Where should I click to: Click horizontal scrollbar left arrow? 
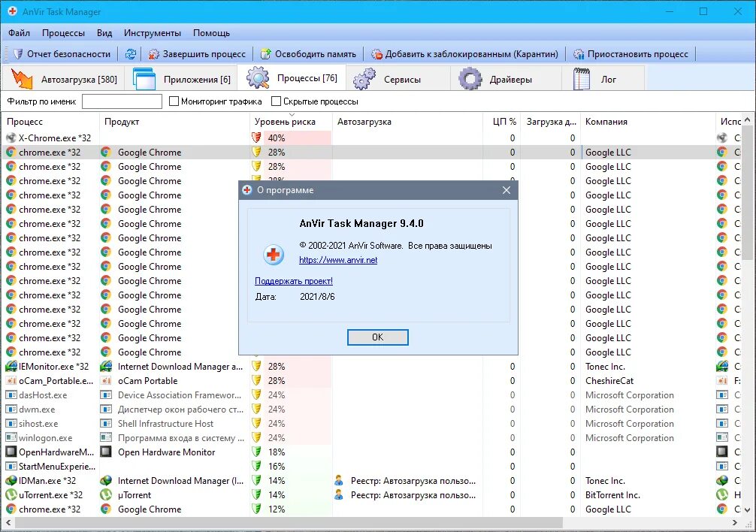click(8, 522)
